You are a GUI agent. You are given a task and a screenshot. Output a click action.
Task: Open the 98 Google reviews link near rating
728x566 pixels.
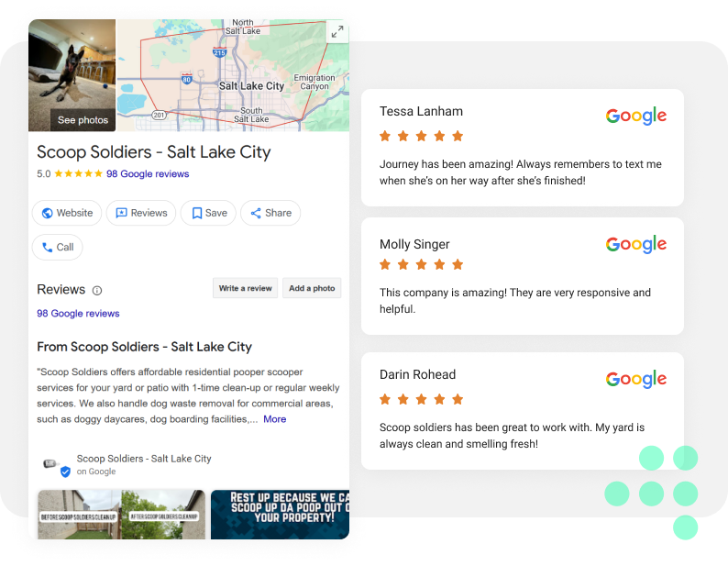(x=148, y=173)
